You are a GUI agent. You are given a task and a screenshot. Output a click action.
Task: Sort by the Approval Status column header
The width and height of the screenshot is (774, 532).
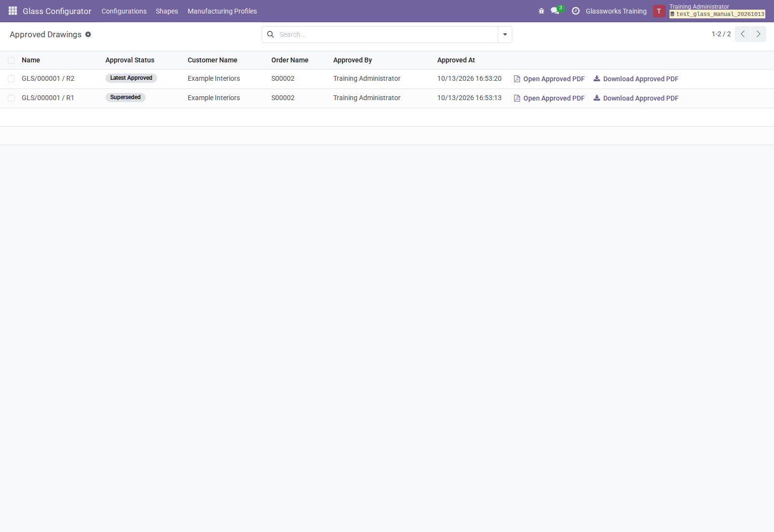[130, 60]
